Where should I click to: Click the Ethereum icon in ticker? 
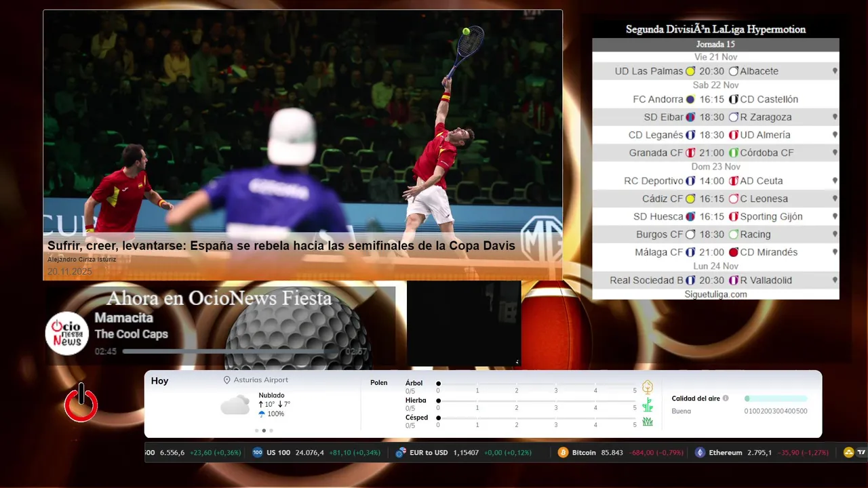[700, 453]
